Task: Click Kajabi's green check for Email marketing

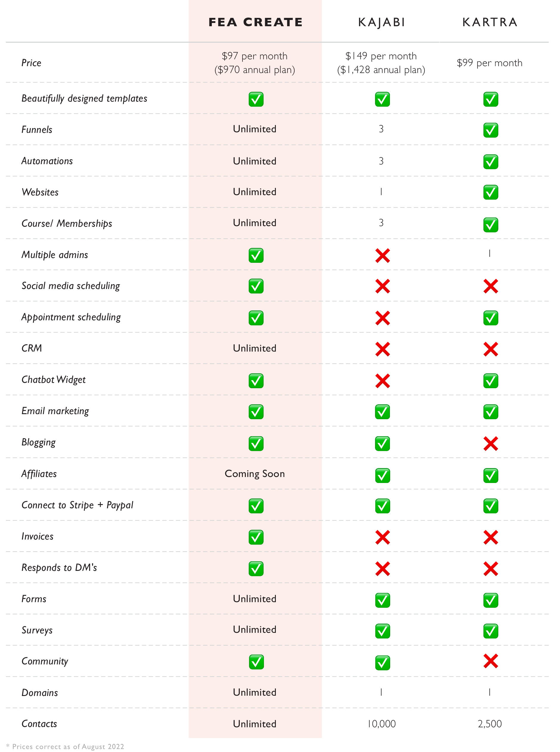Action: 382,411
